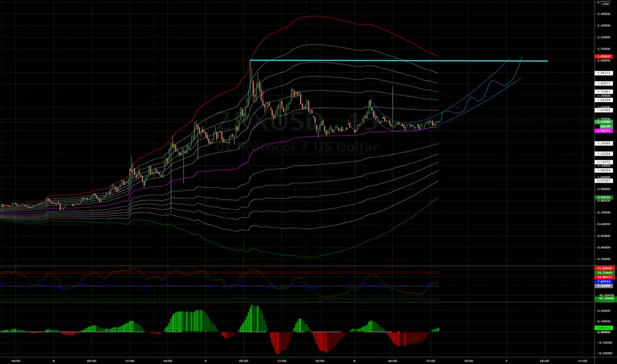
Task: Click the 0.30000 price scale tick
Action: (x=604, y=259)
